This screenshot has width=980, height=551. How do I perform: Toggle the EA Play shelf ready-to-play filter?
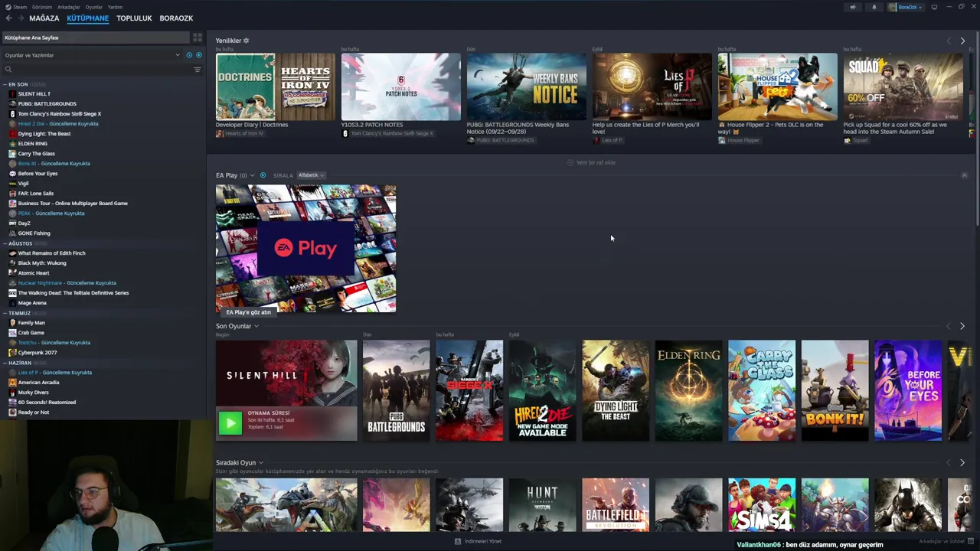[x=263, y=175]
